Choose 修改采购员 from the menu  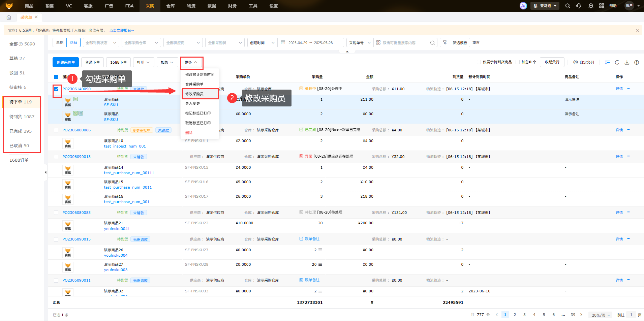tap(194, 94)
